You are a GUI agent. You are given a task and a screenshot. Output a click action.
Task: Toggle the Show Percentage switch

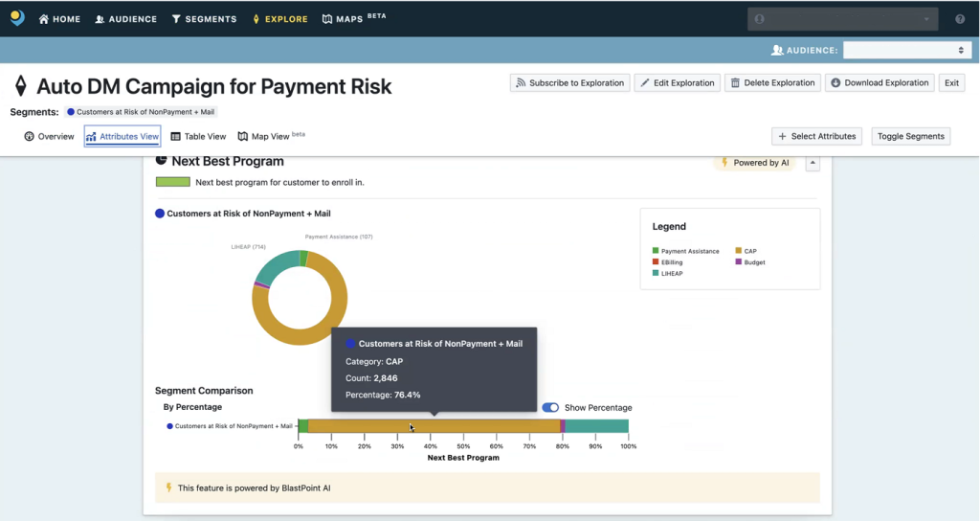(x=550, y=408)
